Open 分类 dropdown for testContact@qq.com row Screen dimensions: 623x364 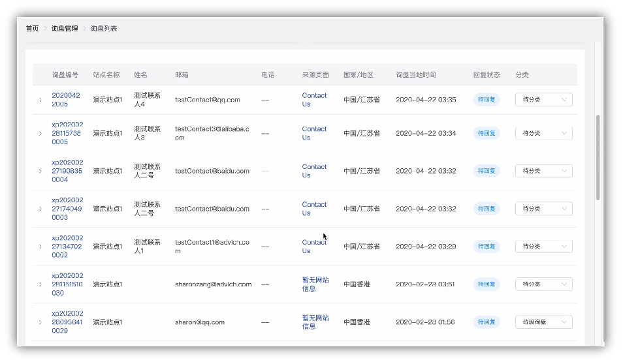(543, 100)
